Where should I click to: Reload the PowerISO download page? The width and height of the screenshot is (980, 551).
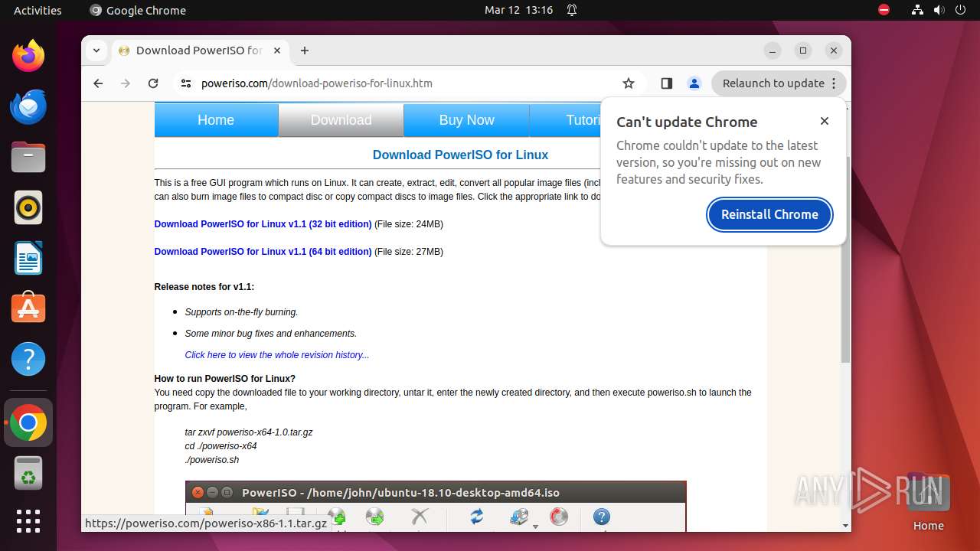(x=153, y=83)
